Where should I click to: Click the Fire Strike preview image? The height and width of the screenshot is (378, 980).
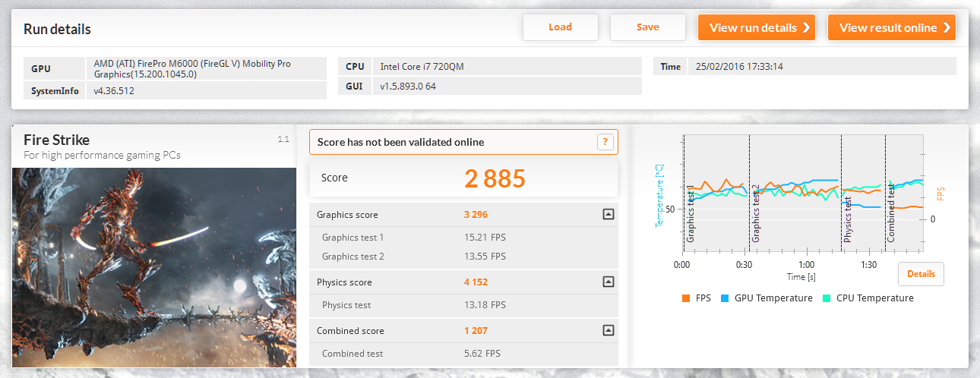[x=154, y=267]
